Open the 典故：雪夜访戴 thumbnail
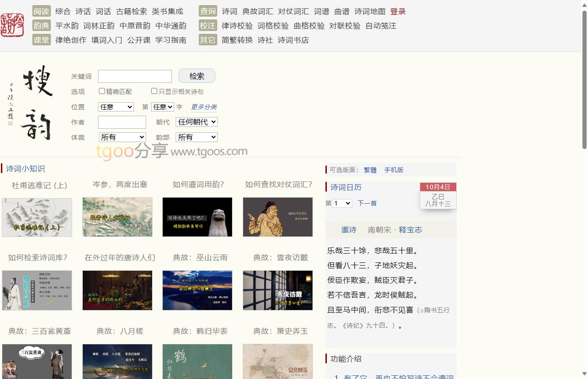The height and width of the screenshot is (379, 588). 278,290
